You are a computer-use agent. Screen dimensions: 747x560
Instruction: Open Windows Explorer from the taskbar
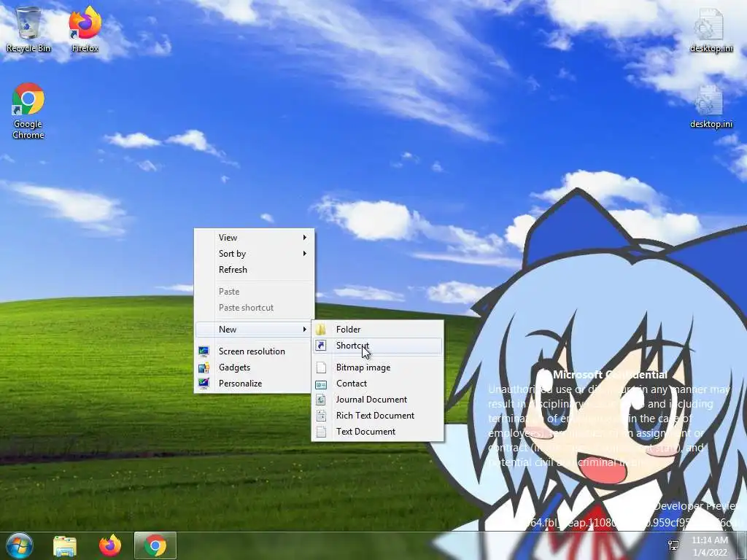(x=65, y=546)
